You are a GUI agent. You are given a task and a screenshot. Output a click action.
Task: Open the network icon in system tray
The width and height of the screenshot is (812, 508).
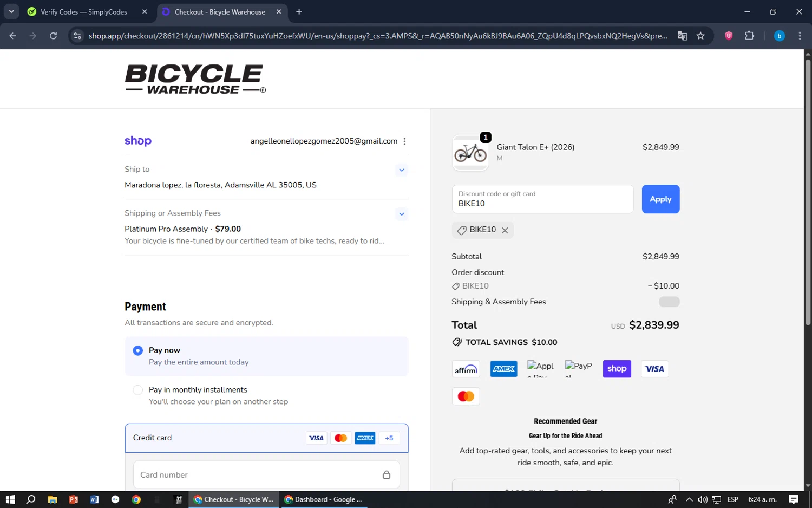(716, 499)
